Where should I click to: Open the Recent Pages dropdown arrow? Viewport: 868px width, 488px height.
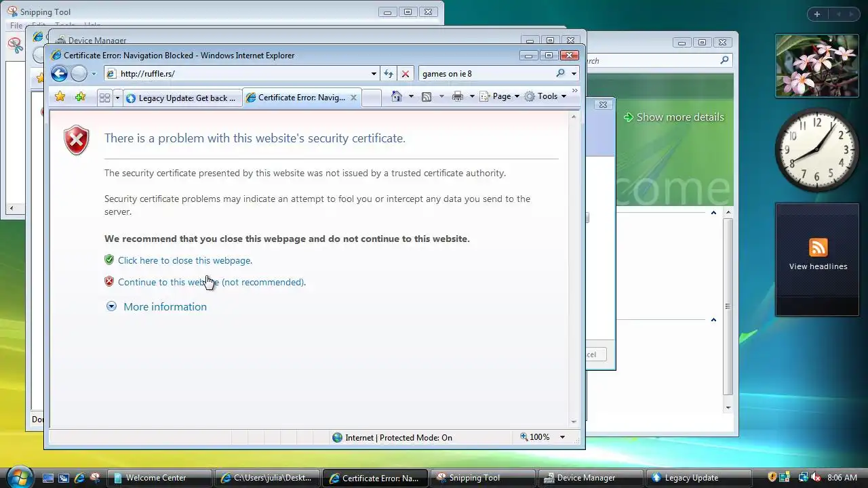94,74
